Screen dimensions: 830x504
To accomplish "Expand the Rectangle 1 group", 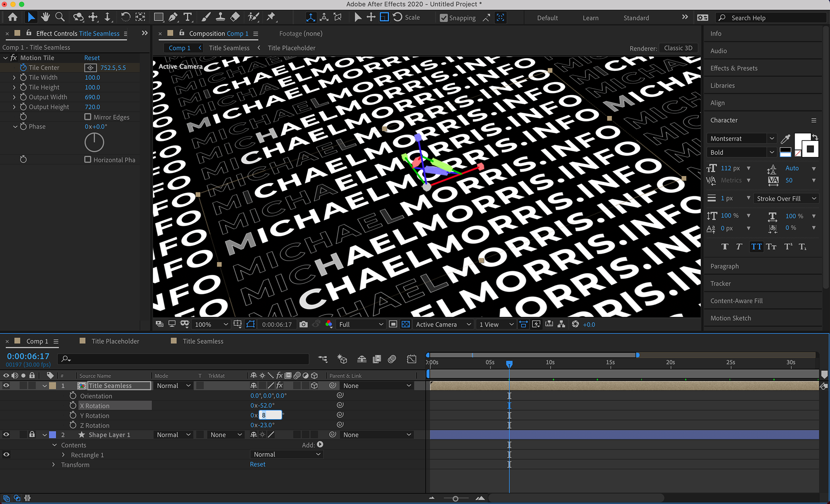I will [x=64, y=455].
